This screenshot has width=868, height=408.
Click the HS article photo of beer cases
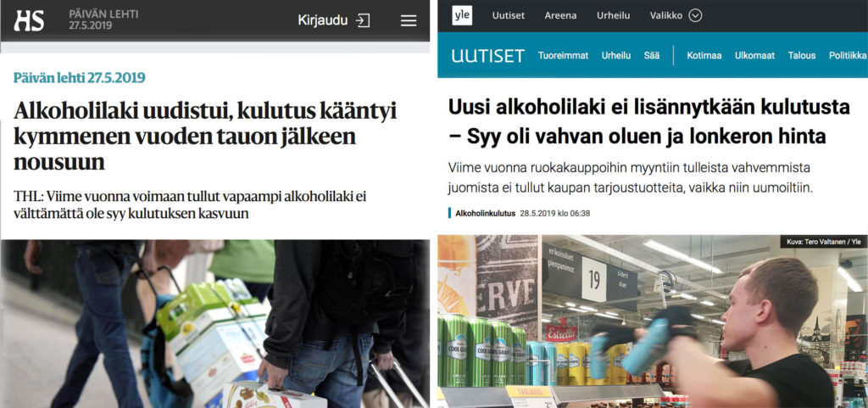(215, 324)
